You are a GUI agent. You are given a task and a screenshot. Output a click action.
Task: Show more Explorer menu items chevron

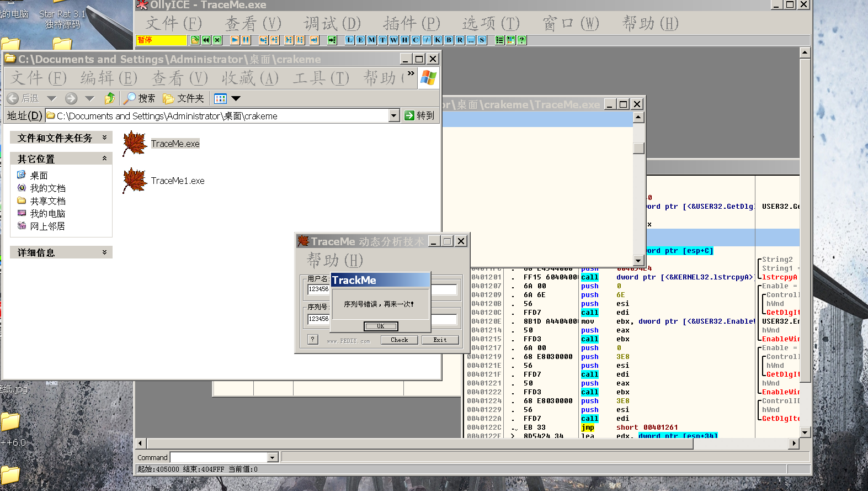[411, 73]
